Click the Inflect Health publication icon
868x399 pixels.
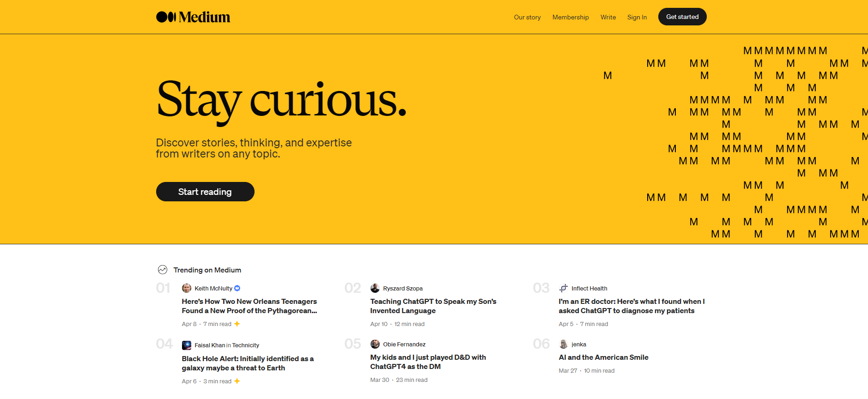tap(564, 288)
